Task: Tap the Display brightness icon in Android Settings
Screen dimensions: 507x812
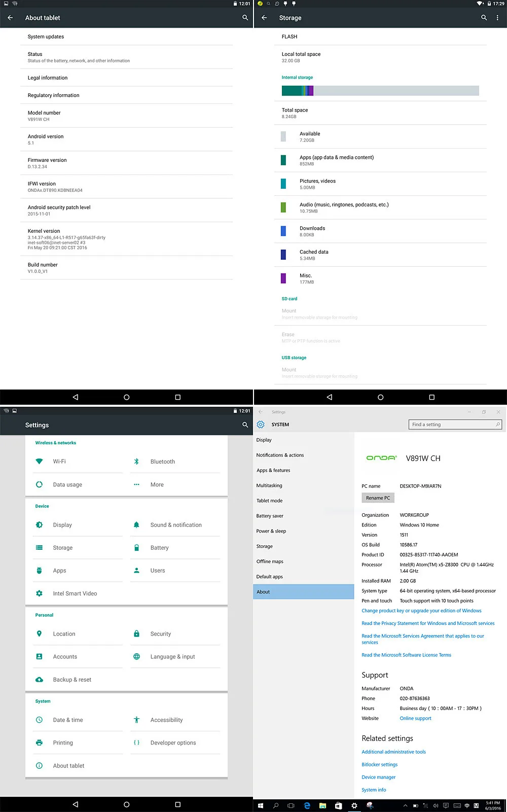Action: pos(39,525)
